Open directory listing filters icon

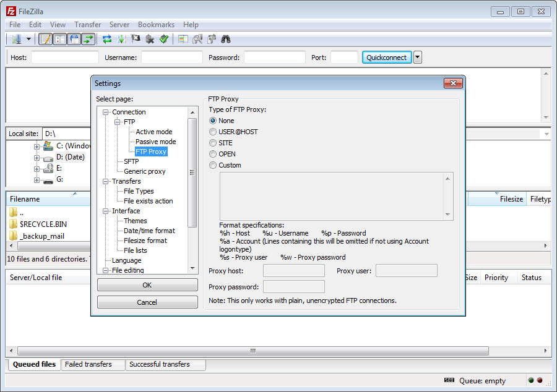[183, 39]
